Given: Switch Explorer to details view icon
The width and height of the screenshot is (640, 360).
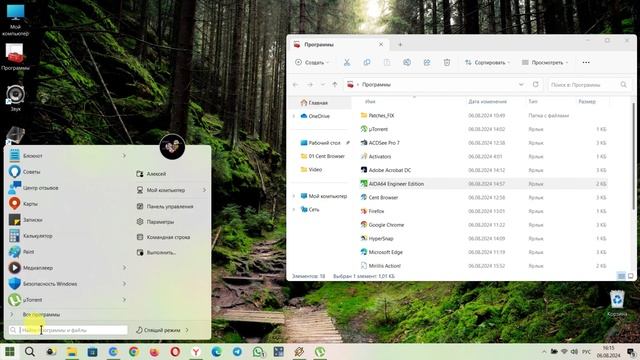Looking at the screenshot, I should [x=621, y=276].
